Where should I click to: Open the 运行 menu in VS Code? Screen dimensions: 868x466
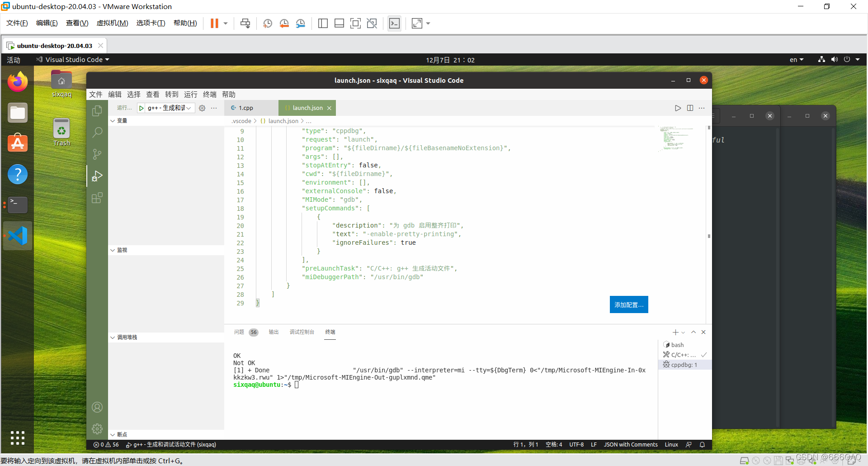click(x=191, y=95)
